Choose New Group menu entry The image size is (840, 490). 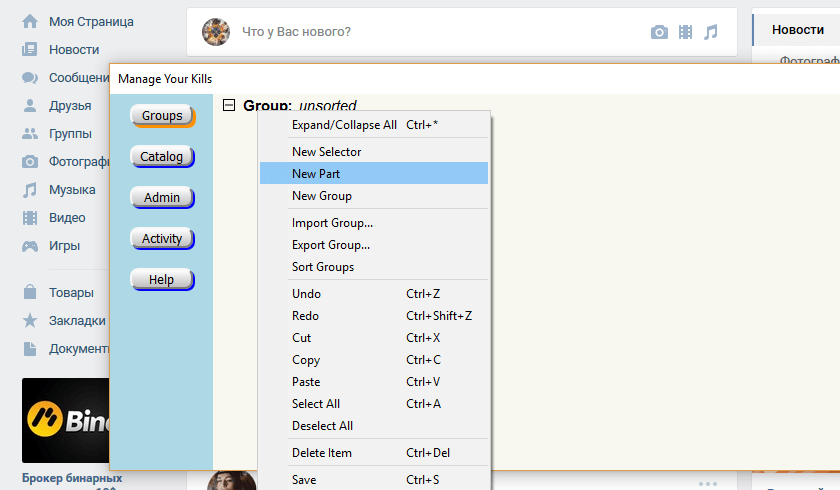374,195
